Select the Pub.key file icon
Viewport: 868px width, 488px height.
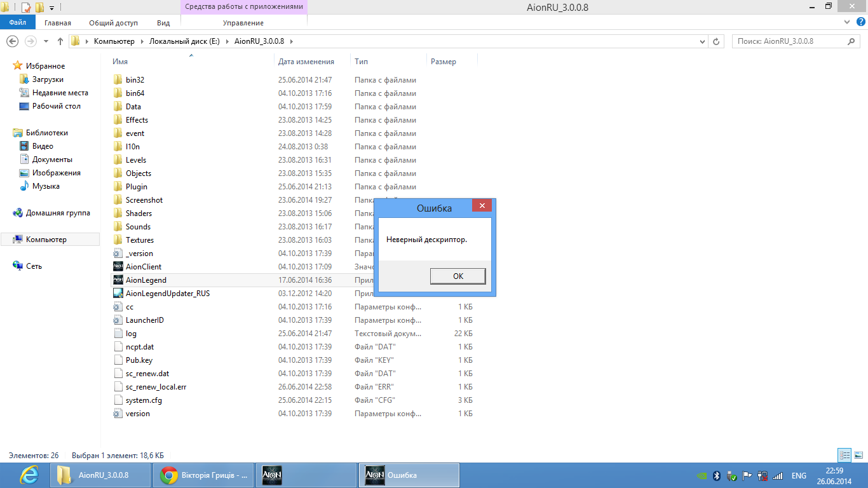(118, 360)
